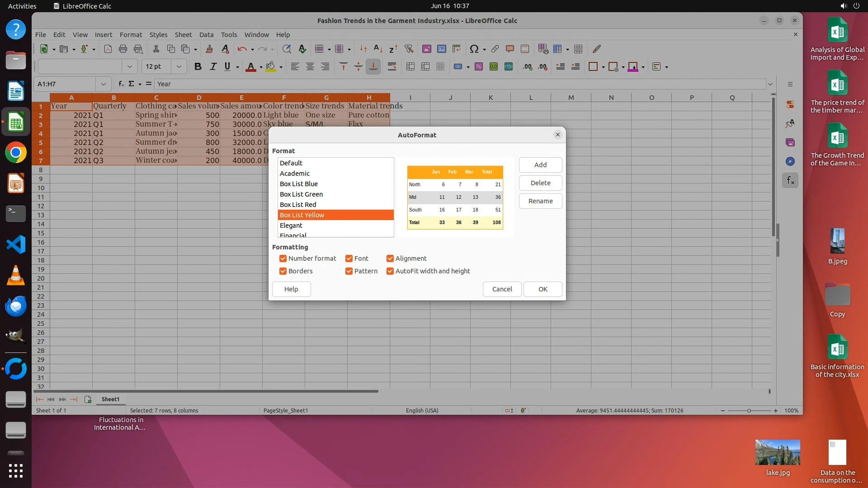Expand the Name Box dropdown arrow
The height and width of the screenshot is (488, 868).
[x=104, y=84]
